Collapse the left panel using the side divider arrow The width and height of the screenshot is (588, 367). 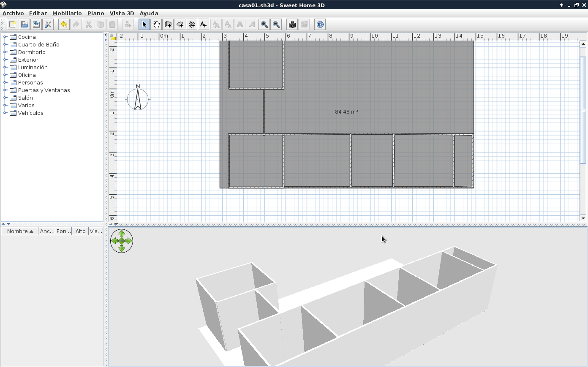click(x=105, y=35)
